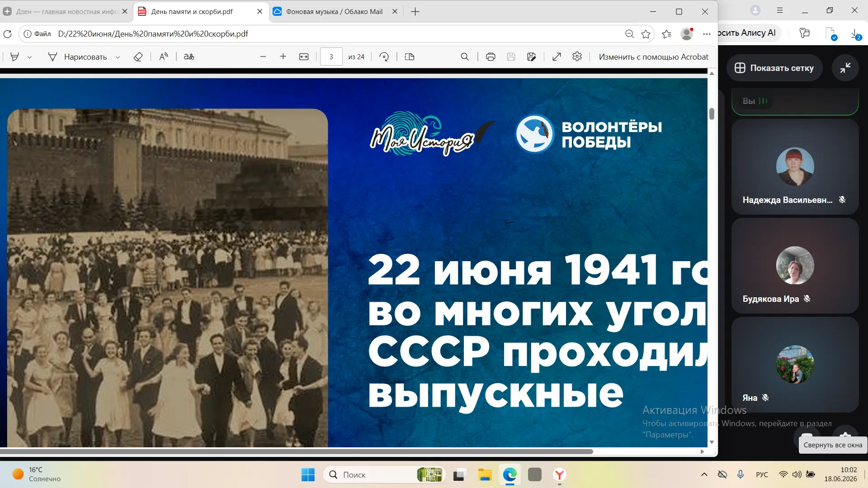
Task: Select the Надежда Васильевна participant tile
Action: click(795, 166)
